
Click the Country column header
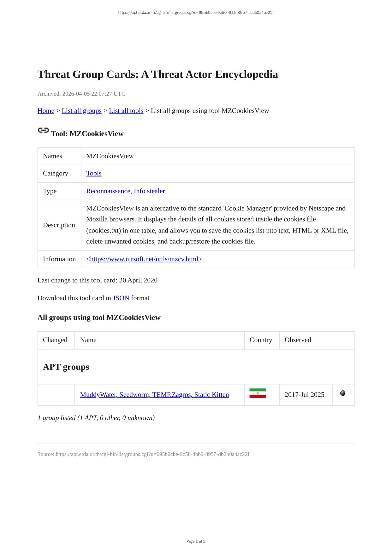260,340
